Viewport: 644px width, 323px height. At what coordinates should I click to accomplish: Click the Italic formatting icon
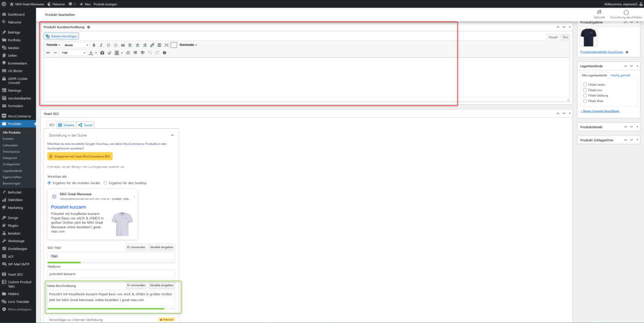click(x=101, y=45)
